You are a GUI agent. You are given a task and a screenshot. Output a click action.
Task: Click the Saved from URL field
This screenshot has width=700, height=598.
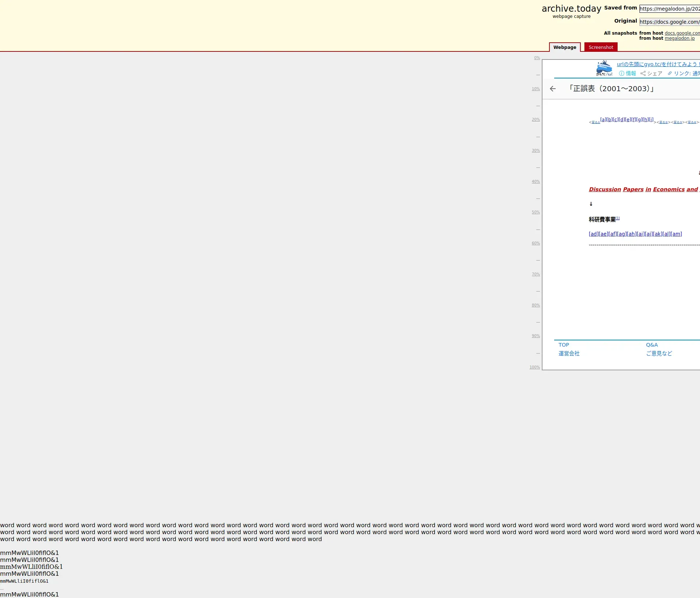pos(669,9)
